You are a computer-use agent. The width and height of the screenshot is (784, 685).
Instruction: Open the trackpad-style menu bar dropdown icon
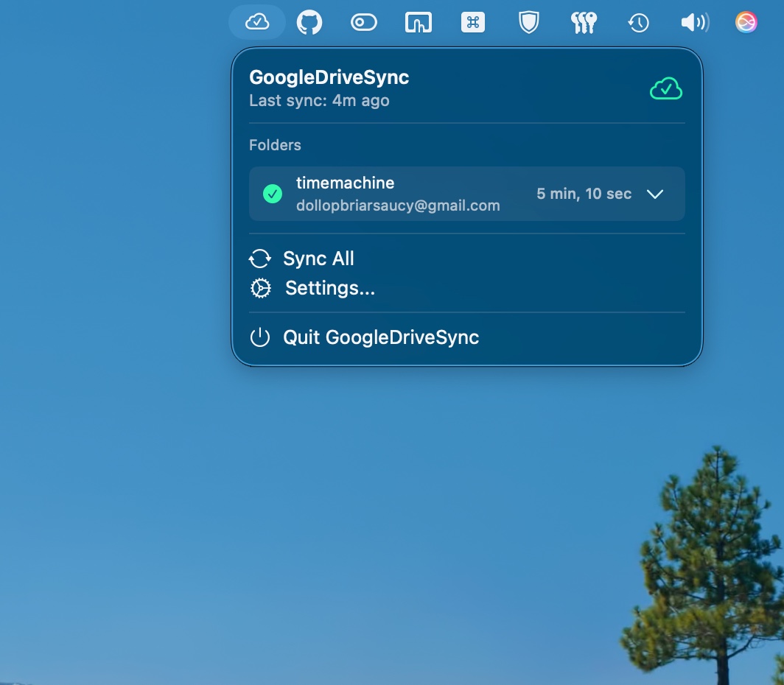[418, 22]
